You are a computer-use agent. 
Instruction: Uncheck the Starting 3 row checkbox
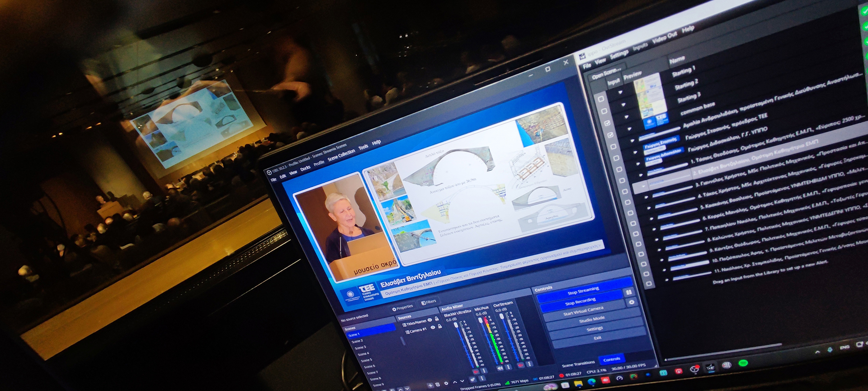click(607, 123)
